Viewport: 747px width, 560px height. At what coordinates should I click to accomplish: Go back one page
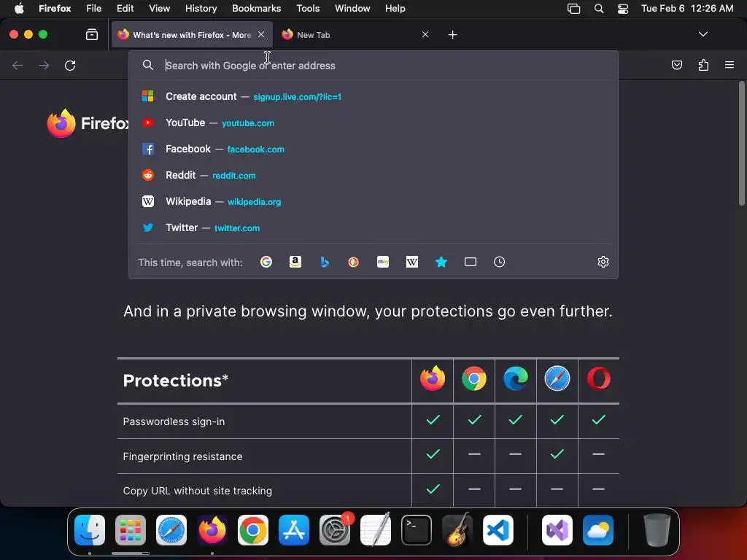18,65
